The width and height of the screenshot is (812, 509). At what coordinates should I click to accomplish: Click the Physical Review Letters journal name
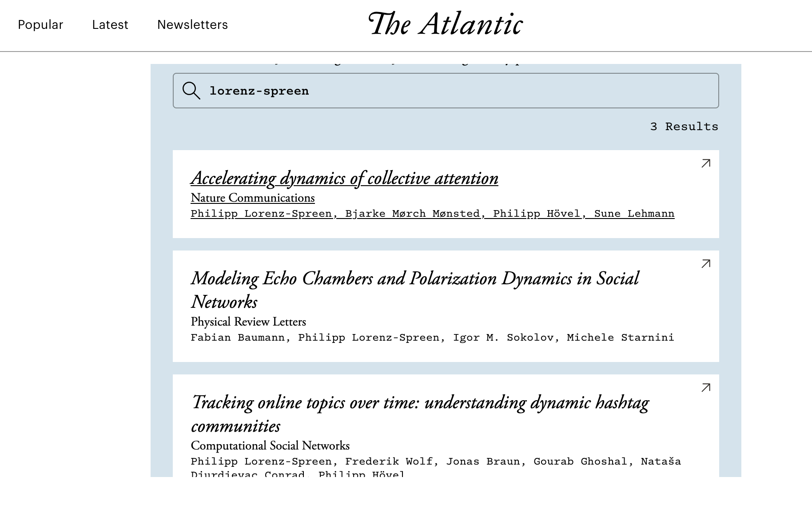(x=248, y=322)
